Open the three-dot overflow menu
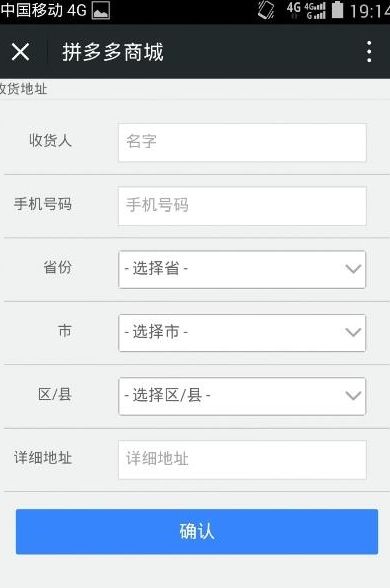 tap(369, 52)
